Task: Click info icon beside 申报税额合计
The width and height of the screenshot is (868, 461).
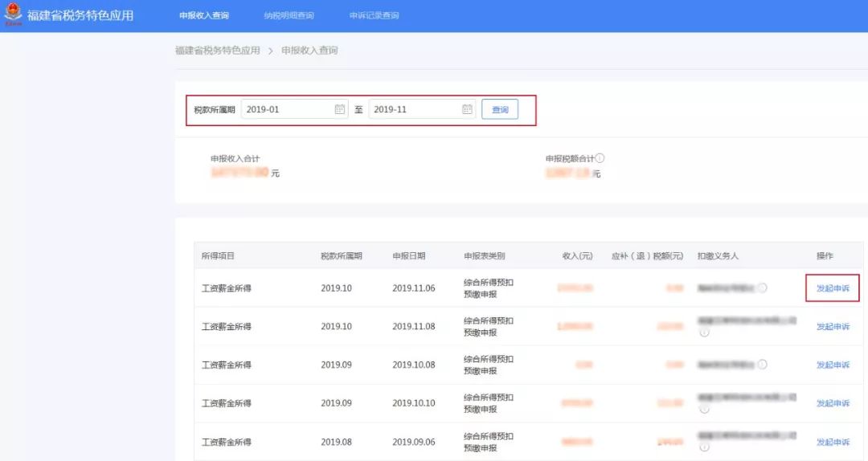Action: pos(600,158)
